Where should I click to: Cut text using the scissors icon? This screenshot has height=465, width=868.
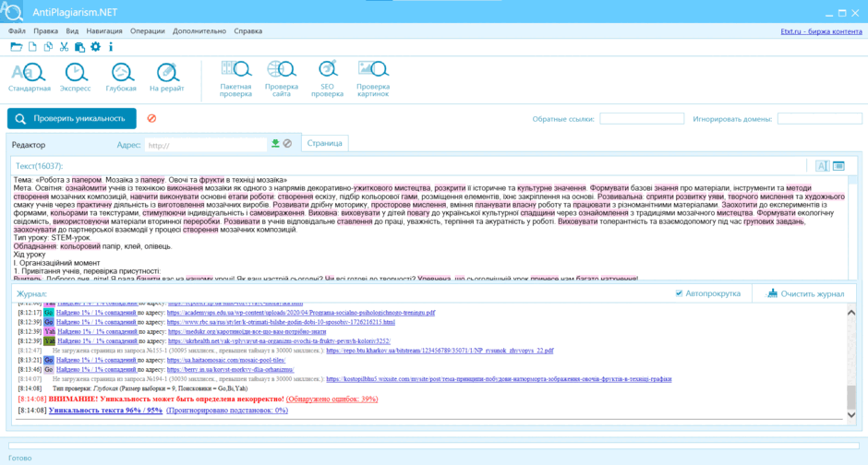click(x=65, y=47)
